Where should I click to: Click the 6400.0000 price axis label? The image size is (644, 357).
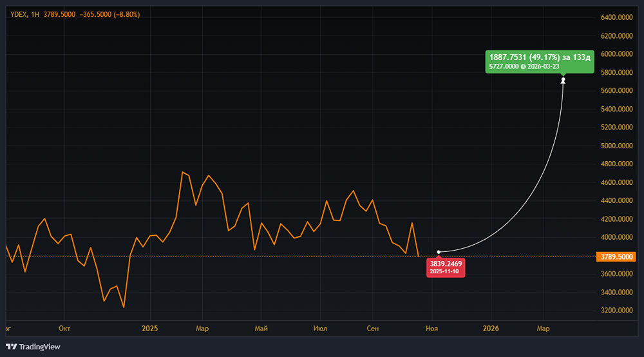click(616, 17)
